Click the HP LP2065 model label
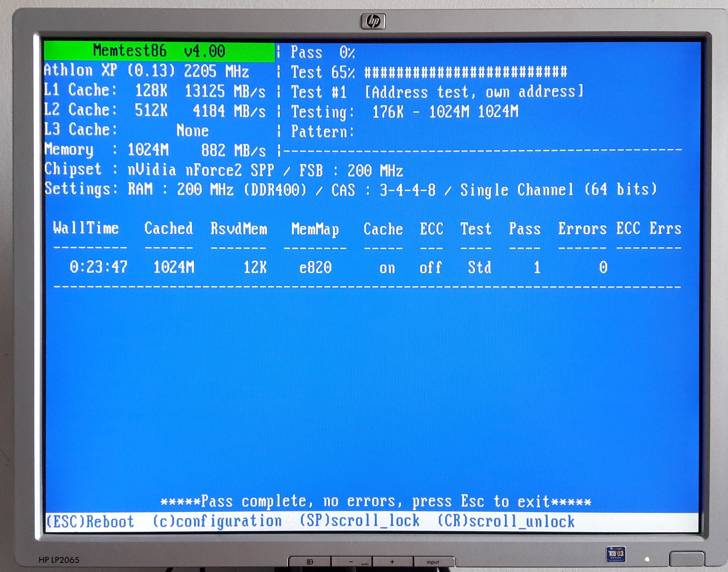The height and width of the screenshot is (572, 728). 59,560
